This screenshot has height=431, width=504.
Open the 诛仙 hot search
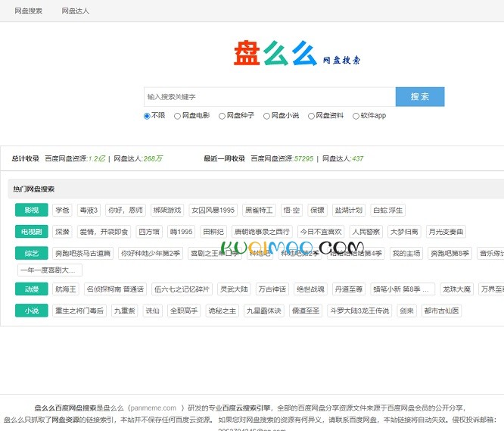tap(153, 311)
